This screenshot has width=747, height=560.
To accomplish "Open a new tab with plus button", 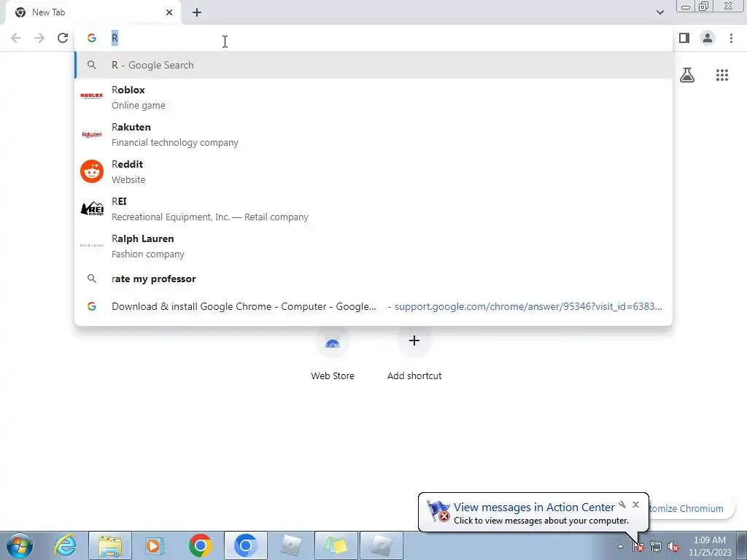I will (197, 12).
